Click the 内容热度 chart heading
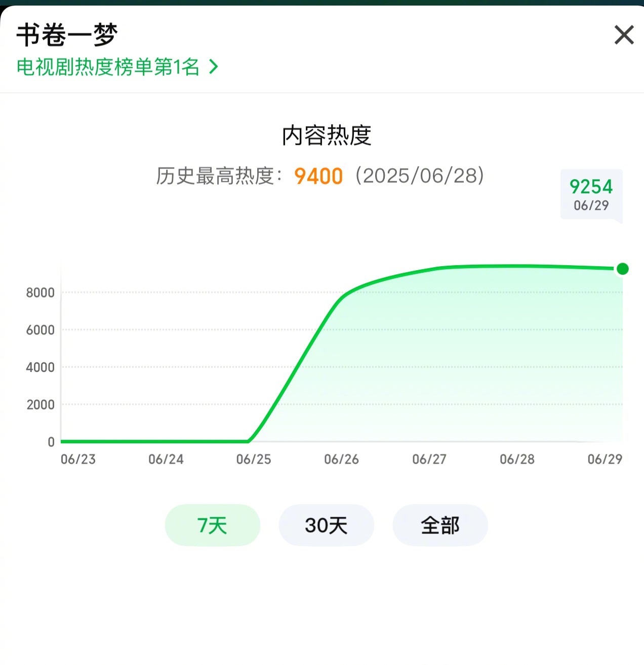The height and width of the screenshot is (665, 644). [327, 135]
